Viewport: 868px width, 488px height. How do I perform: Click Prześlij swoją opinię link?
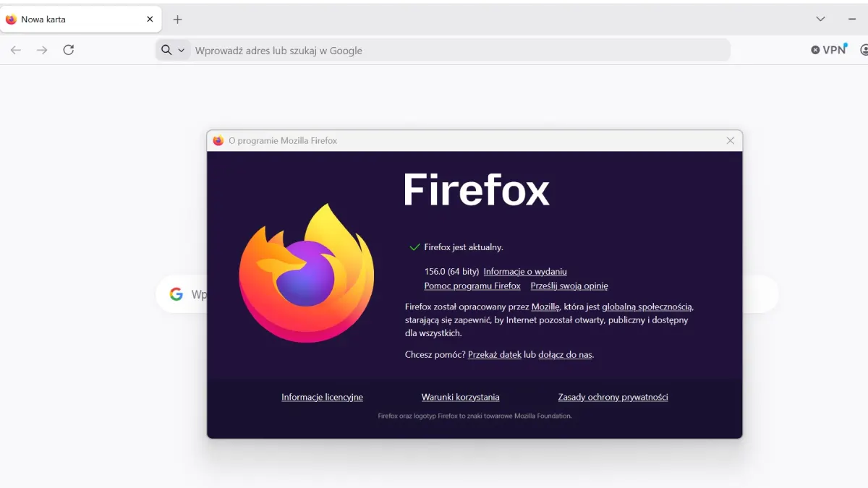pos(569,286)
